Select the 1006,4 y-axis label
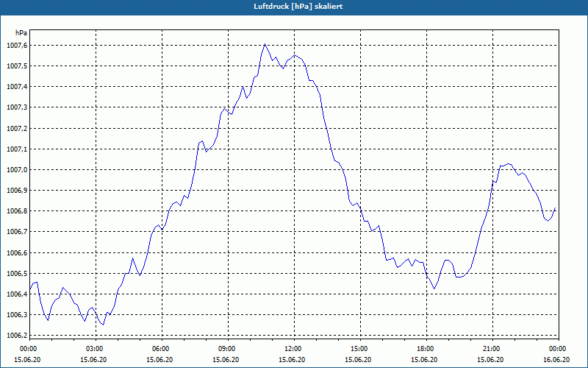The image size is (588, 368). point(16,294)
